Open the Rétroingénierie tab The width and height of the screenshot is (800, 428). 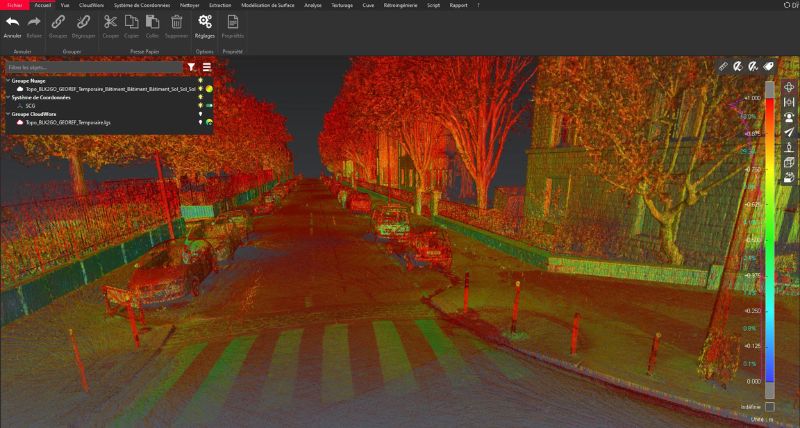coord(401,5)
